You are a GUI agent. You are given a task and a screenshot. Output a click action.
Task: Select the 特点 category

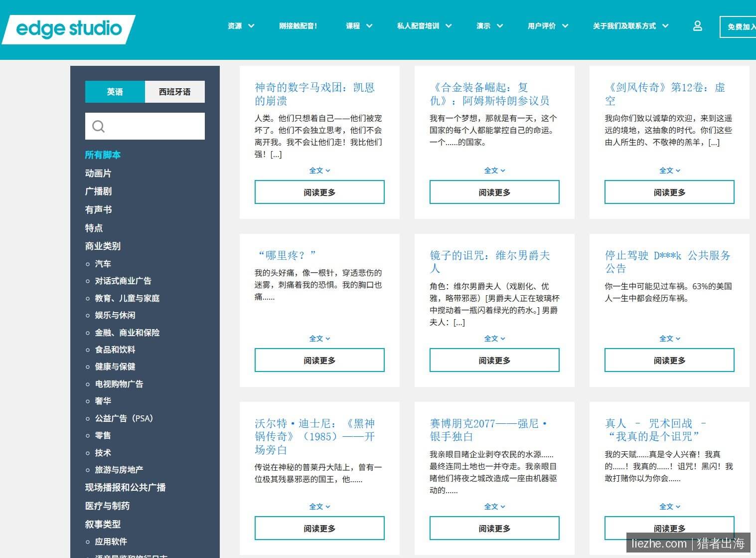[94, 228]
